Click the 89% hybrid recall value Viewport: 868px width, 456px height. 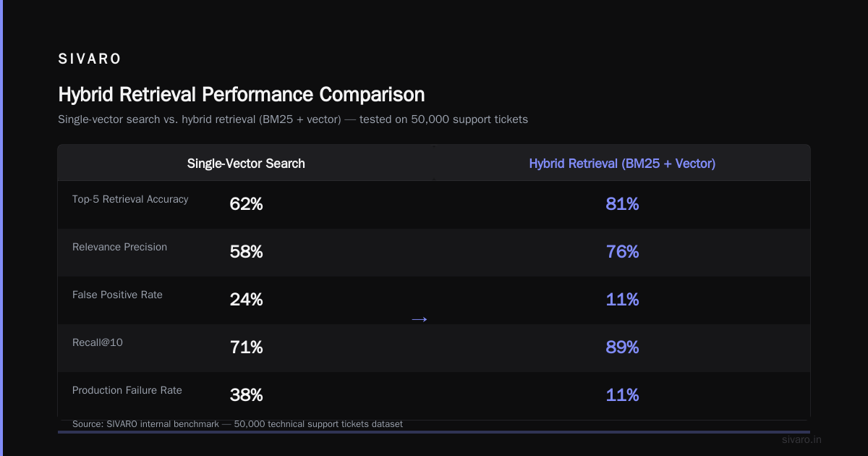pos(622,347)
